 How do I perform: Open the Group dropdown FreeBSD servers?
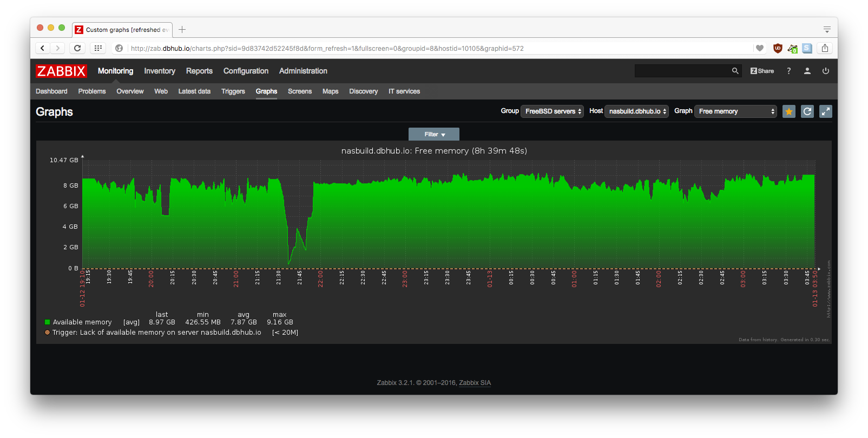click(552, 111)
